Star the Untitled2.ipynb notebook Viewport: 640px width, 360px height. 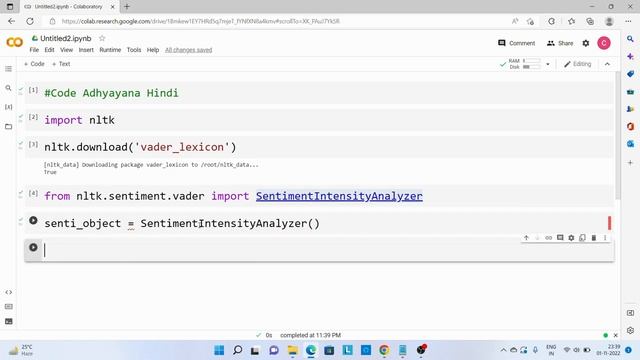[x=102, y=38]
